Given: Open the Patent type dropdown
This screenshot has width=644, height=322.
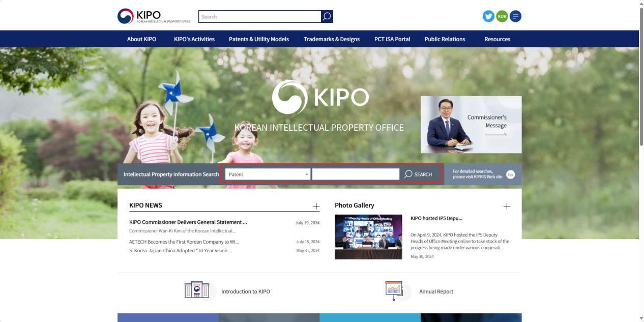Looking at the screenshot, I should [x=268, y=174].
